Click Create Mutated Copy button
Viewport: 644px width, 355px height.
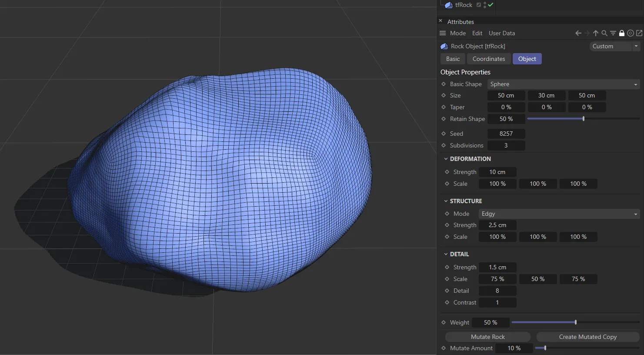(x=587, y=337)
